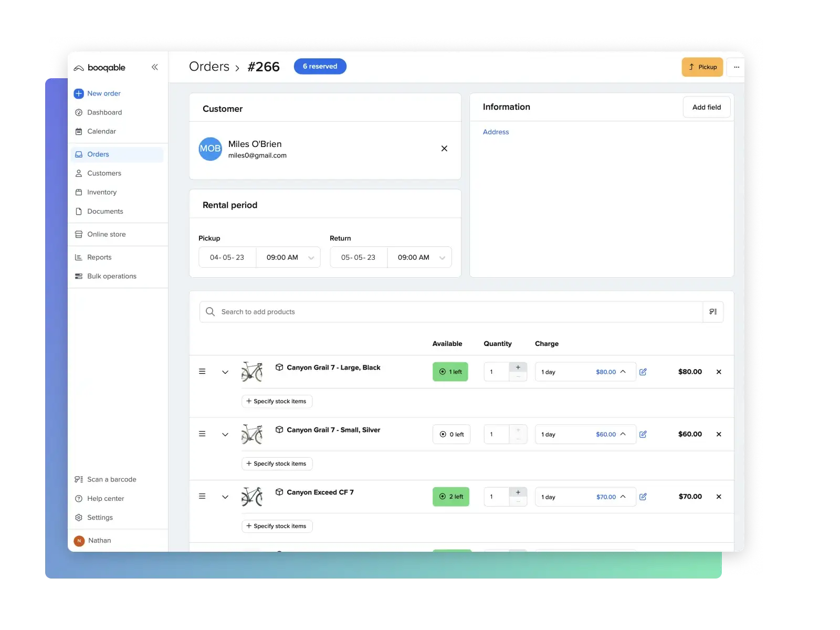Remove Canyon Grail 7 Large, Black line
This screenshot has width=840, height=630.
(719, 372)
